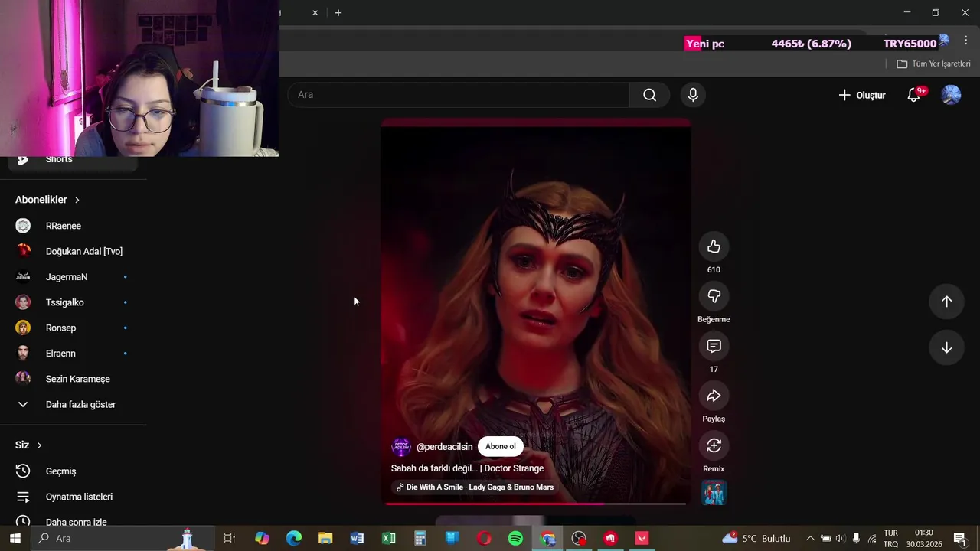This screenshot has height=551, width=980.
Task: Open Spotify from the taskbar
Action: click(515, 539)
